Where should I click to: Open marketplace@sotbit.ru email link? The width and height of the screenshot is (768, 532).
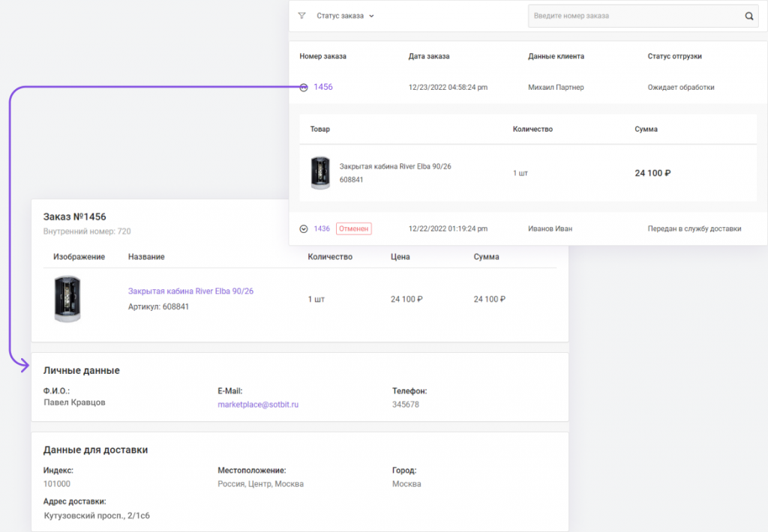(258, 405)
